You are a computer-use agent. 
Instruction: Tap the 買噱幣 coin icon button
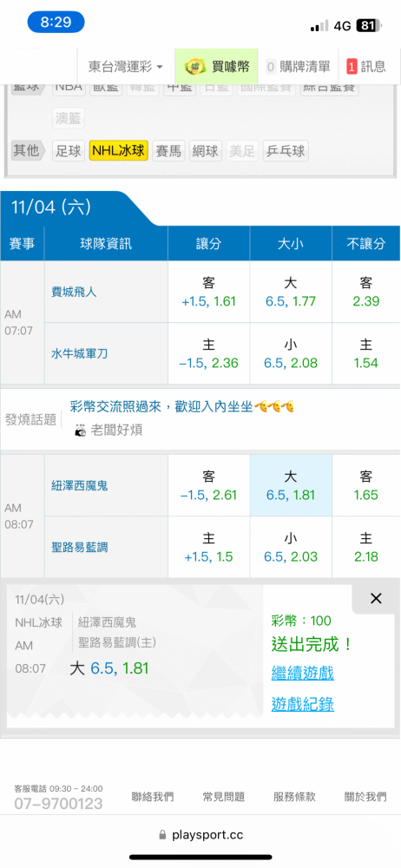(217, 67)
